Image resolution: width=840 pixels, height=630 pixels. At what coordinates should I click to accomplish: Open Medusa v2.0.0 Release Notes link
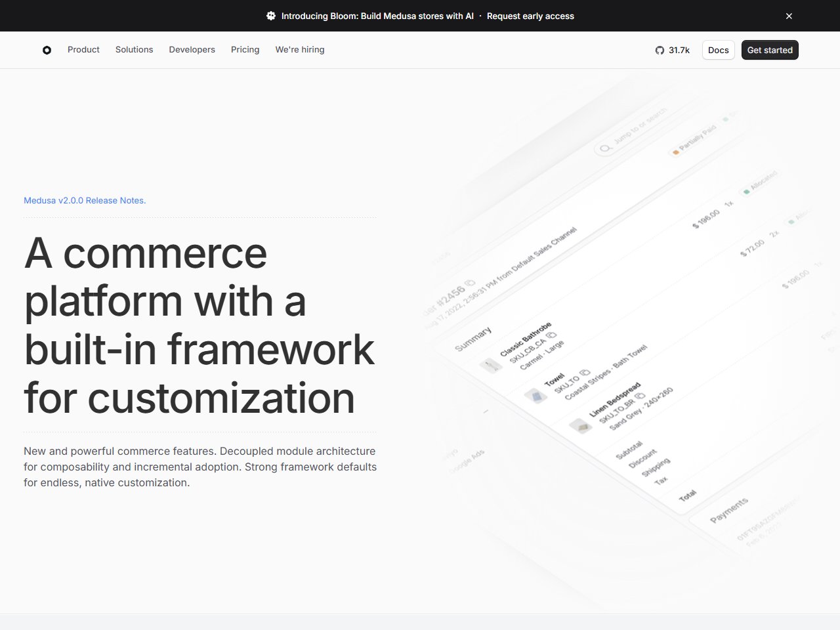85,201
